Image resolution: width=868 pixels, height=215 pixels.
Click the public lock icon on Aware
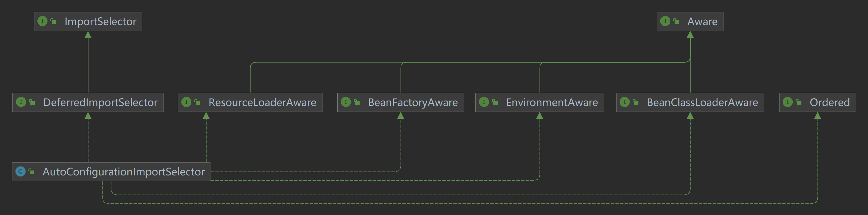676,21
